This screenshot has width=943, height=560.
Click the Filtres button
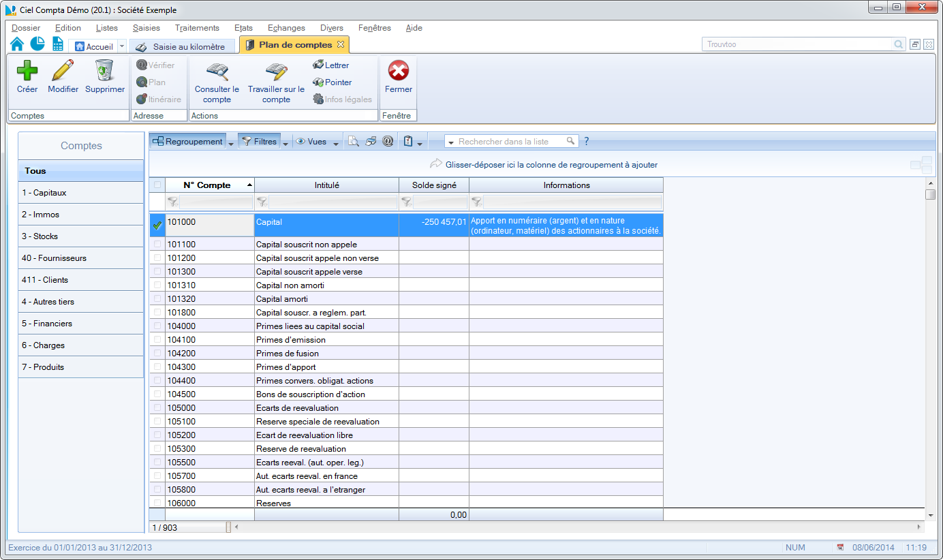[x=259, y=142]
